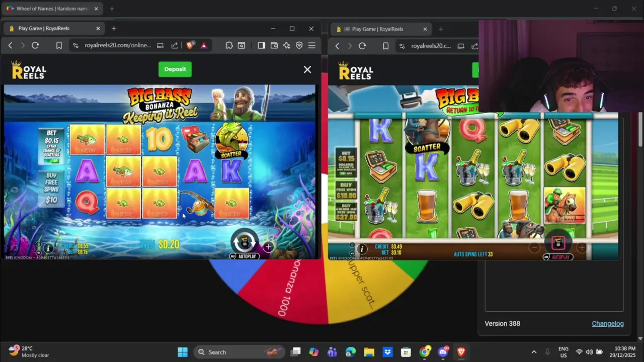The image size is (644, 362).
Task: Open info icon in the left Big Bass game
Action: [x=48, y=248]
